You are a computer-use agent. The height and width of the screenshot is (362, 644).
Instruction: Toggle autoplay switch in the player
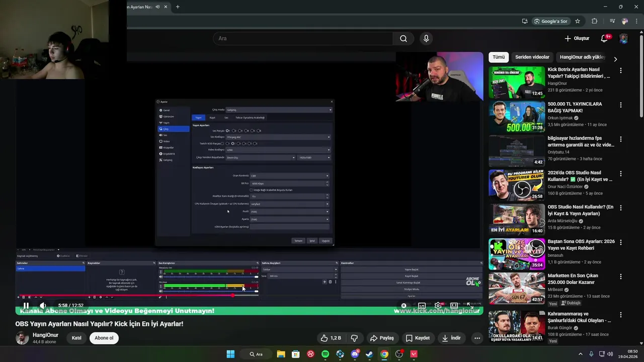(x=404, y=305)
